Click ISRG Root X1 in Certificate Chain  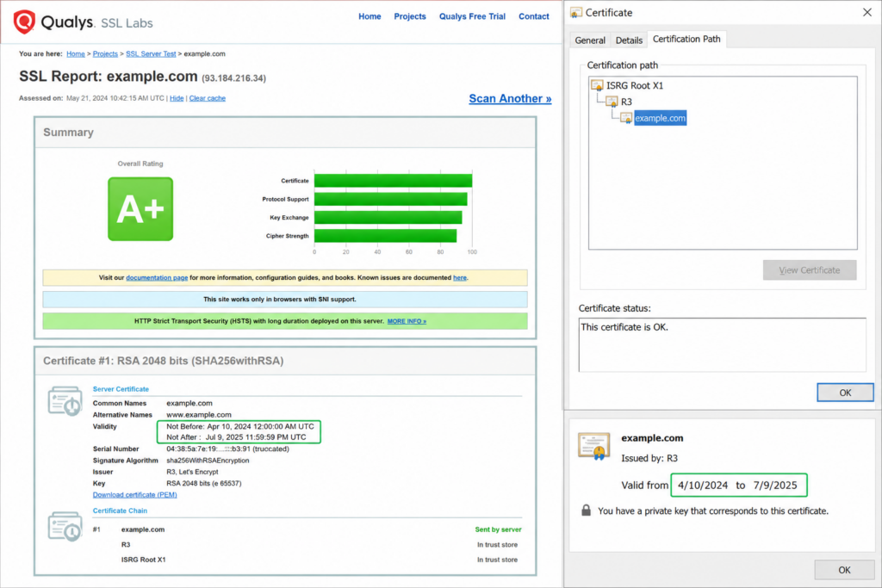pyautogui.click(x=144, y=560)
